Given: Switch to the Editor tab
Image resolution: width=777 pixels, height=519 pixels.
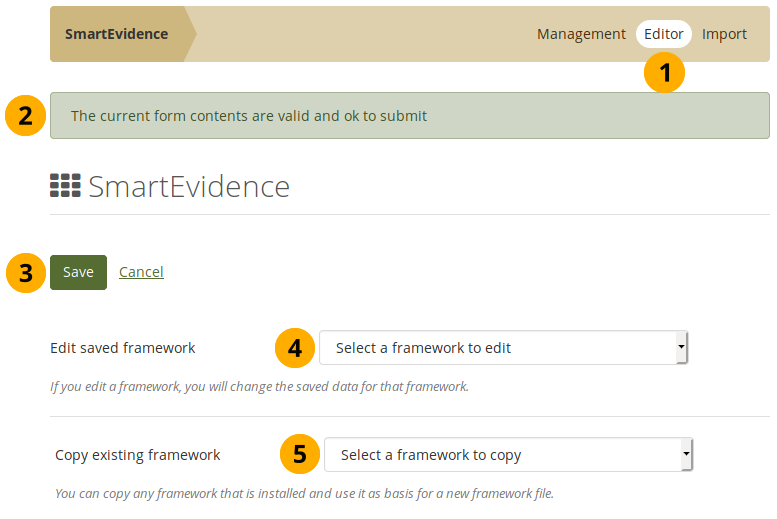Looking at the screenshot, I should tap(664, 34).
